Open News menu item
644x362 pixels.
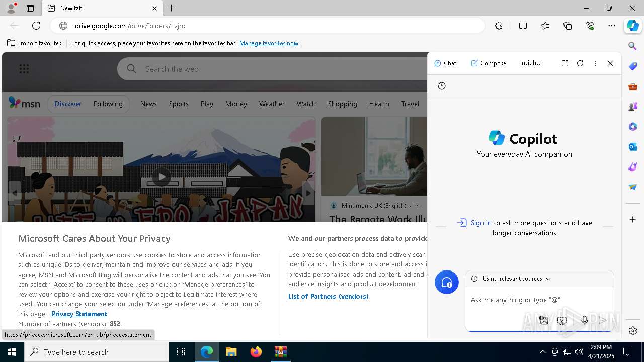pyautogui.click(x=148, y=104)
